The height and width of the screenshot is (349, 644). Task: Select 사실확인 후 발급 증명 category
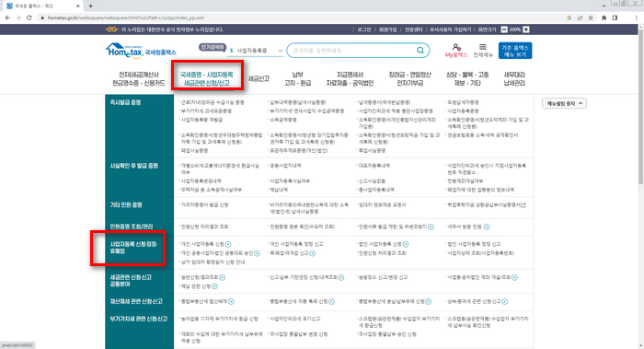pos(134,166)
